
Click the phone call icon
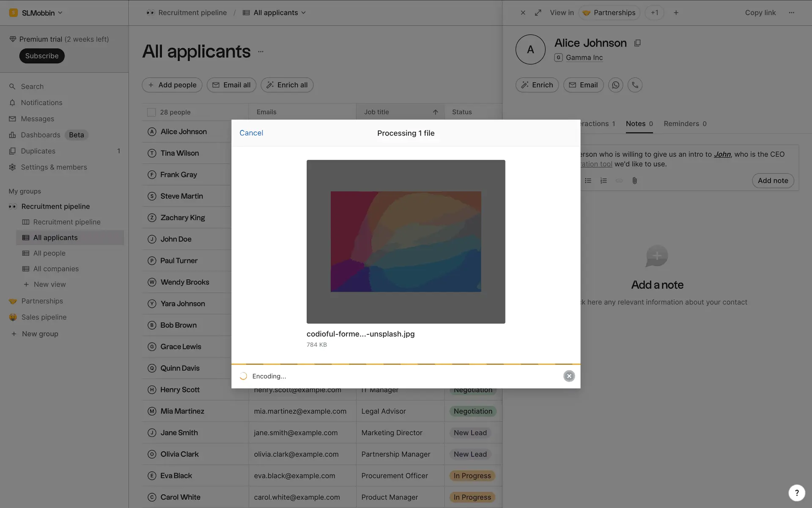[635, 85]
